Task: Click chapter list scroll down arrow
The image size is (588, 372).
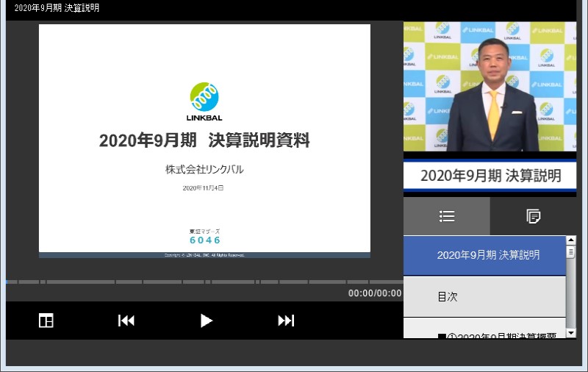Action: point(571,332)
